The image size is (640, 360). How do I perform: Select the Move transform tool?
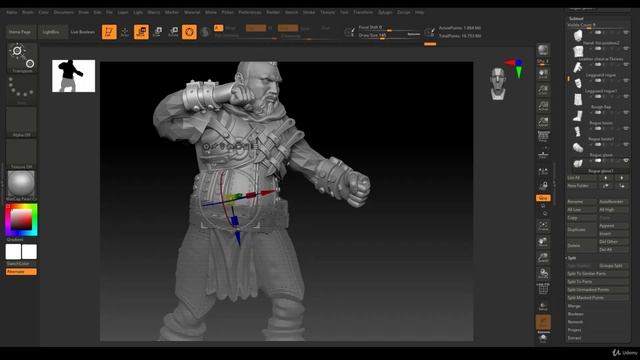(x=141, y=32)
